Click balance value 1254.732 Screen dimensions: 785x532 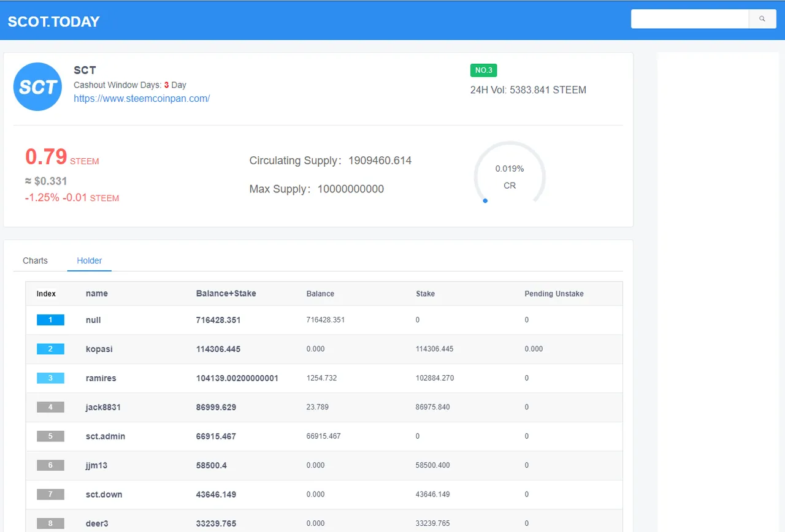tap(322, 378)
